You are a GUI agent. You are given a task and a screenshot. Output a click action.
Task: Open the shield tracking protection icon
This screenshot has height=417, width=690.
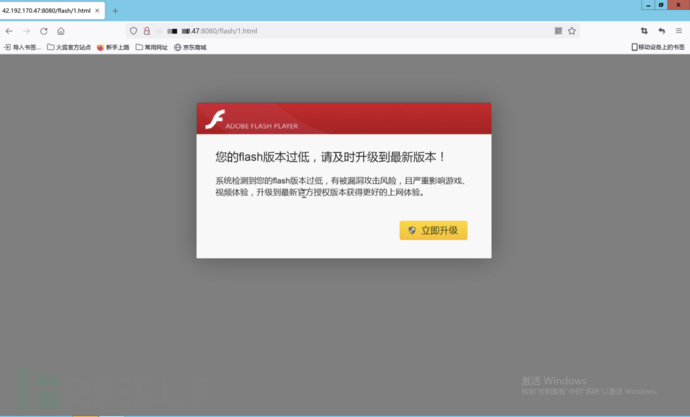point(133,31)
